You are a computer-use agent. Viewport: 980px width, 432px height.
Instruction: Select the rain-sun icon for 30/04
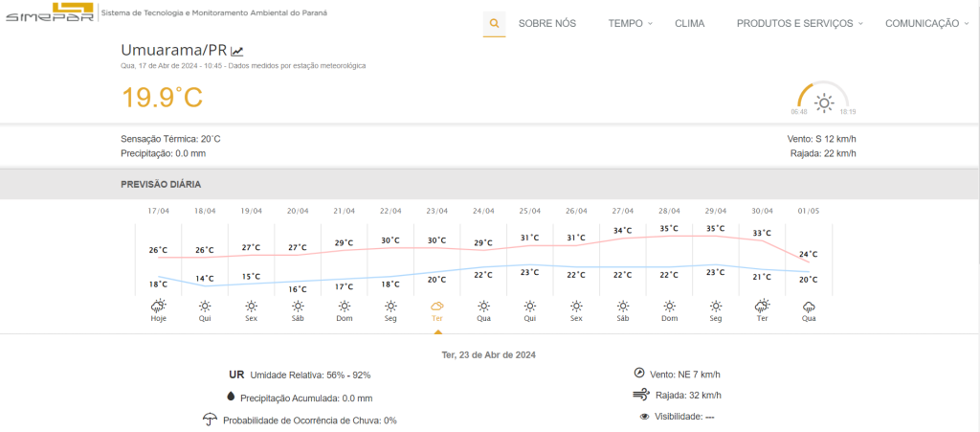pyautogui.click(x=762, y=306)
